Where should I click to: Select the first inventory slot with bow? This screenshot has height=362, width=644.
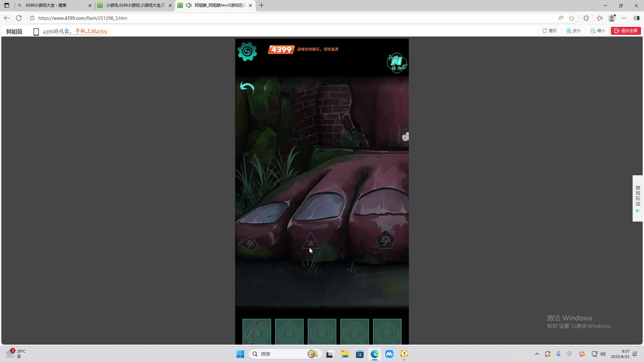[257, 332]
